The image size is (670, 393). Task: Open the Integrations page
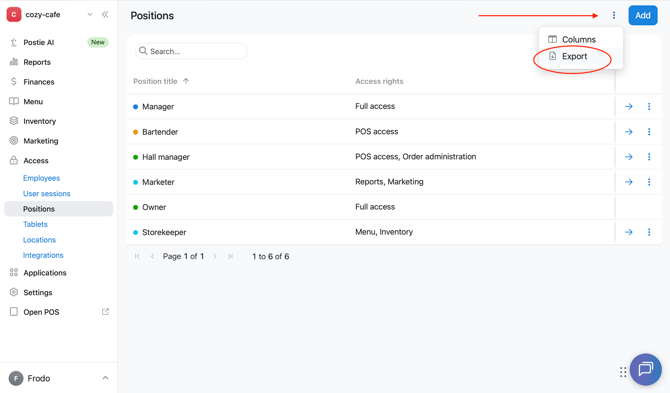coord(43,255)
